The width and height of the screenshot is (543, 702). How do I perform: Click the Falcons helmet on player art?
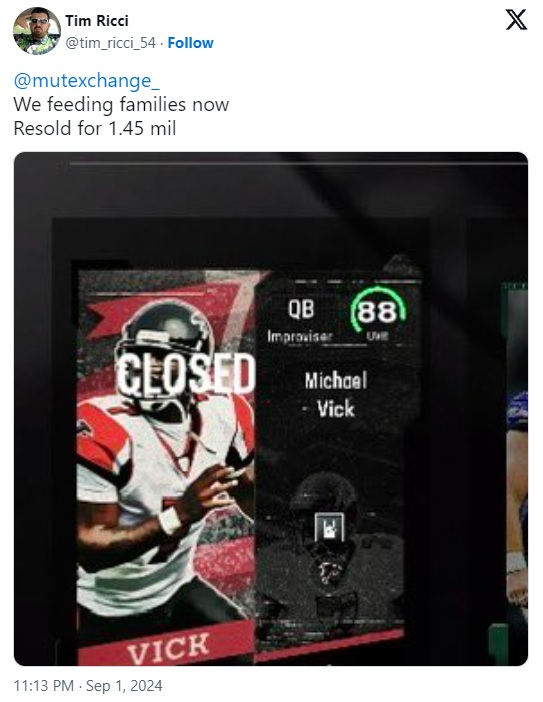pos(165,328)
